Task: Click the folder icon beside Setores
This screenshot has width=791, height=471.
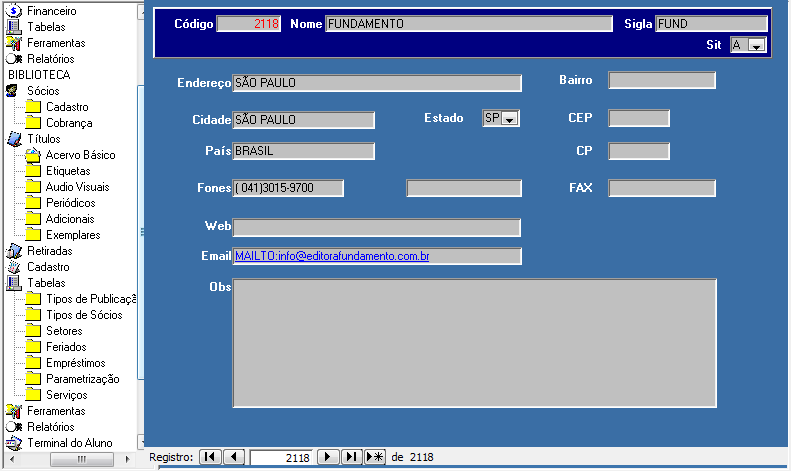Action: point(33,331)
